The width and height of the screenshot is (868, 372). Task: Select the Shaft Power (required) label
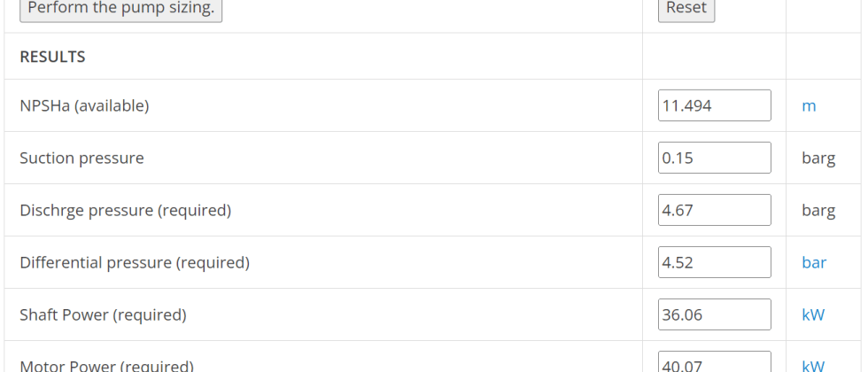point(103,315)
